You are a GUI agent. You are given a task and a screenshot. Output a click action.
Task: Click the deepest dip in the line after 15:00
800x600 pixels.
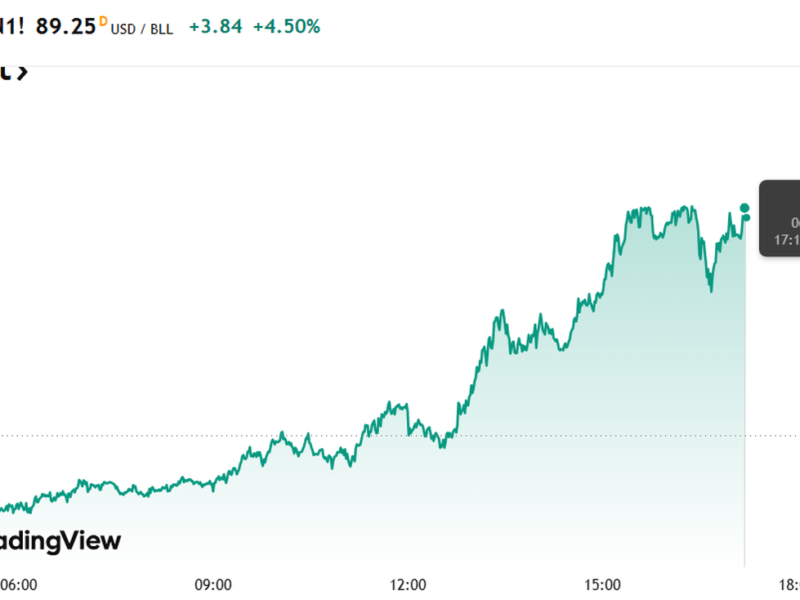pos(711,290)
